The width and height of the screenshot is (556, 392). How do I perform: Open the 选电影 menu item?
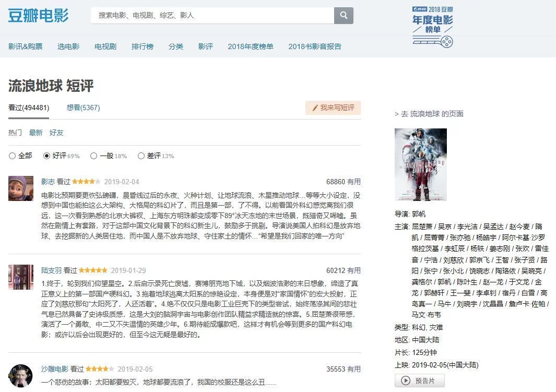68,46
